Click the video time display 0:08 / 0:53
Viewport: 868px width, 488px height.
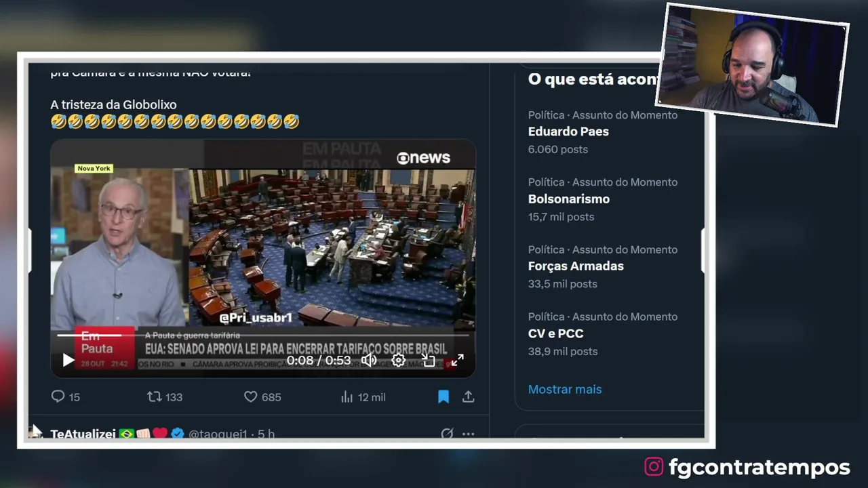pos(319,360)
